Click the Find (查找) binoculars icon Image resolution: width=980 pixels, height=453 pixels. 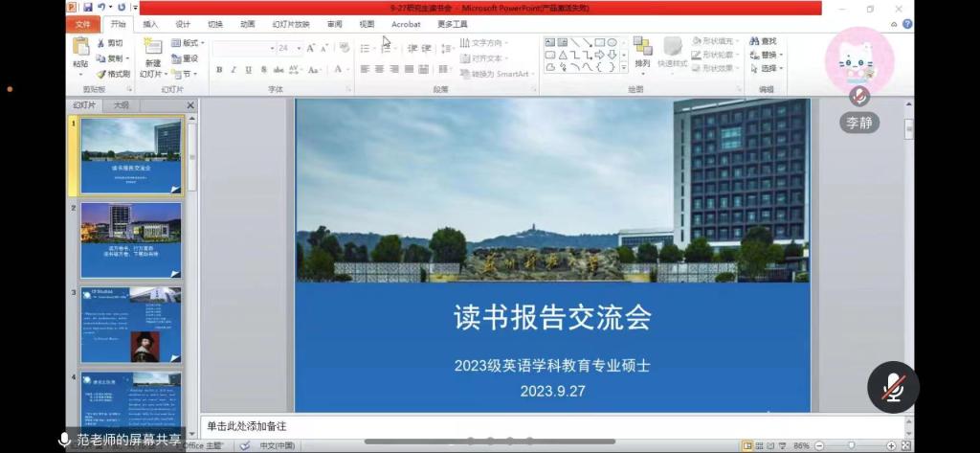(754, 41)
